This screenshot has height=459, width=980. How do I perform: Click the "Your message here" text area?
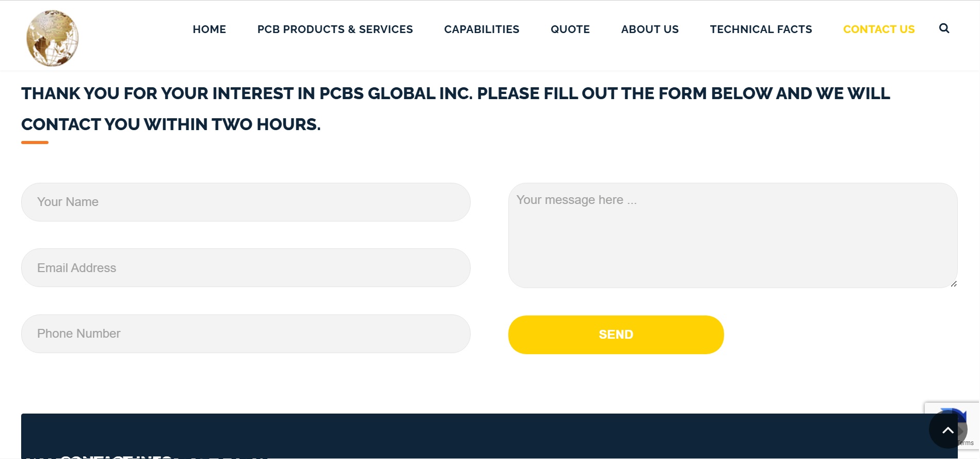pyautogui.click(x=733, y=235)
